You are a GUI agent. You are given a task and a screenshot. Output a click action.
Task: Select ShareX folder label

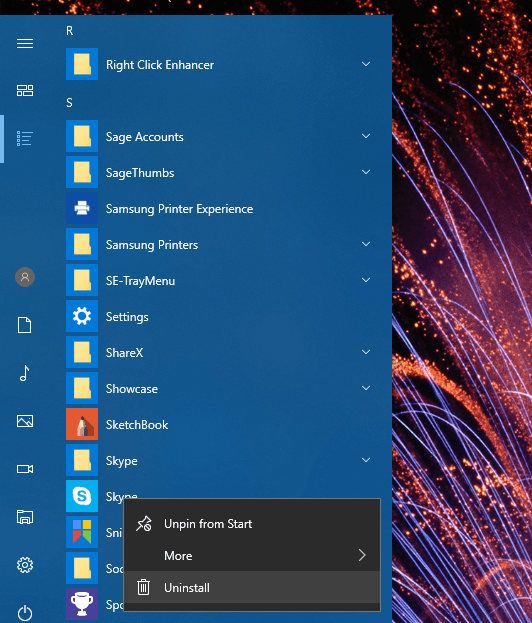[x=124, y=353]
